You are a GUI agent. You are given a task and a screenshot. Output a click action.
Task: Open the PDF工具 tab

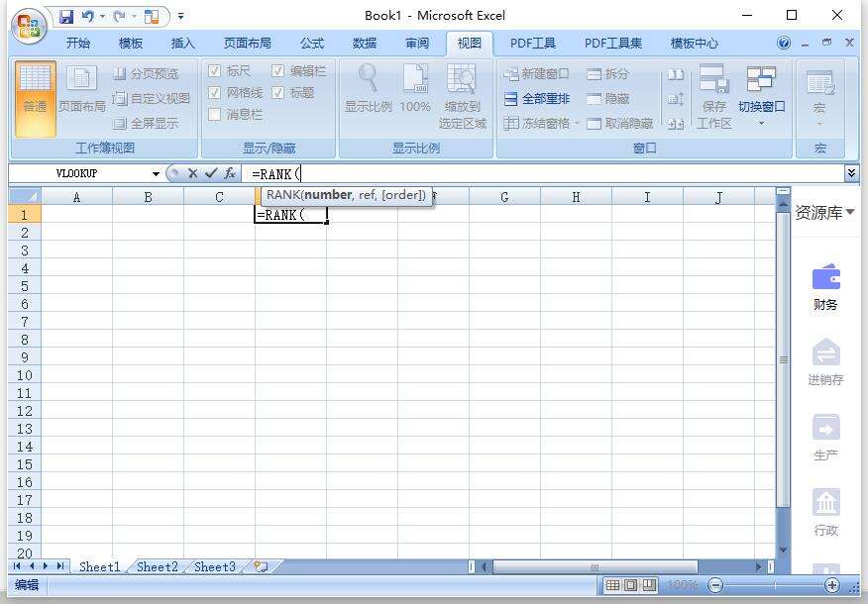tap(533, 44)
